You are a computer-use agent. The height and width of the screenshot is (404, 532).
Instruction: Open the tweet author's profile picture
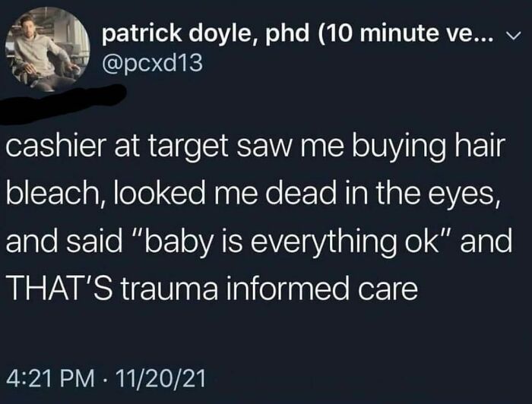[47, 49]
